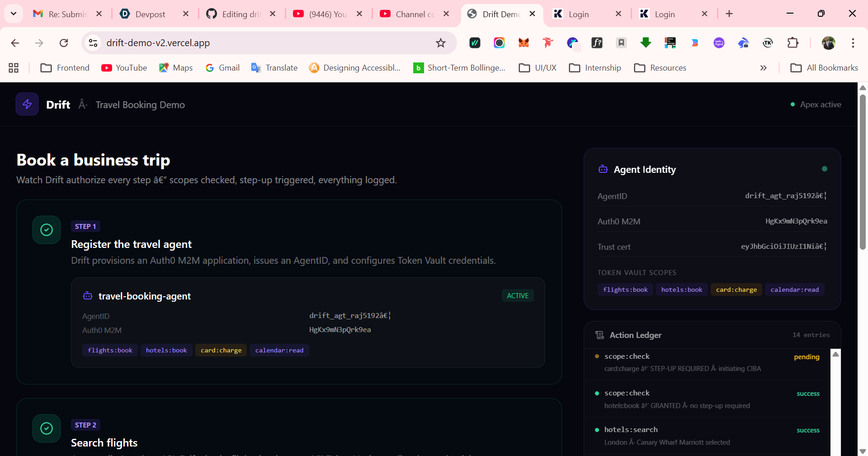Click the 14 entries count label
The width and height of the screenshot is (868, 456).
point(811,335)
